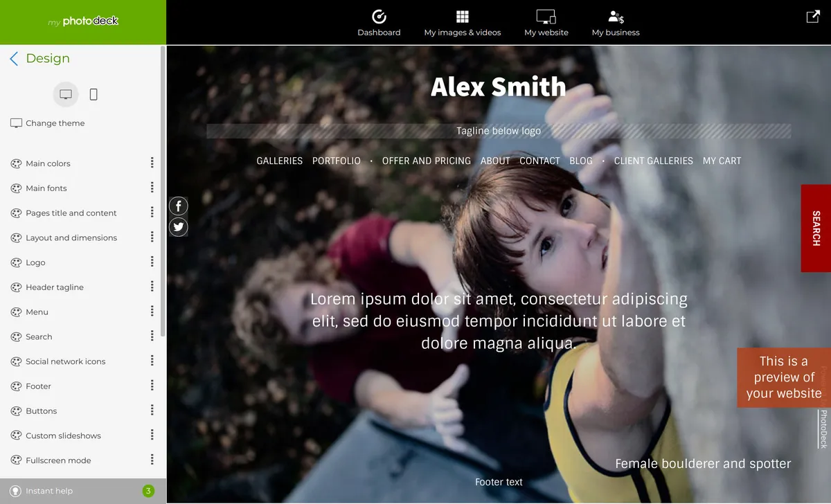
Task: Click palette icon beside Header tagline
Action: [16, 287]
